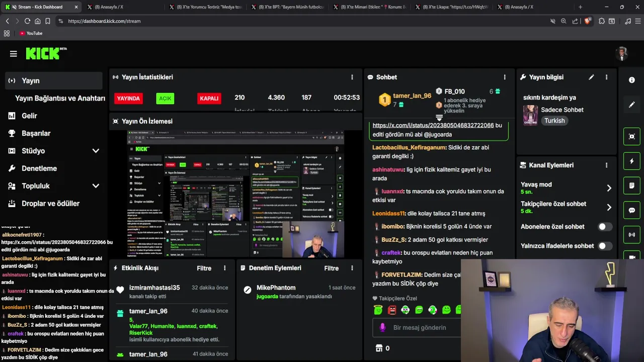The width and height of the screenshot is (644, 362).
Task: Click MikePhantom in Denetim Eylemleri
Action: tap(276, 288)
